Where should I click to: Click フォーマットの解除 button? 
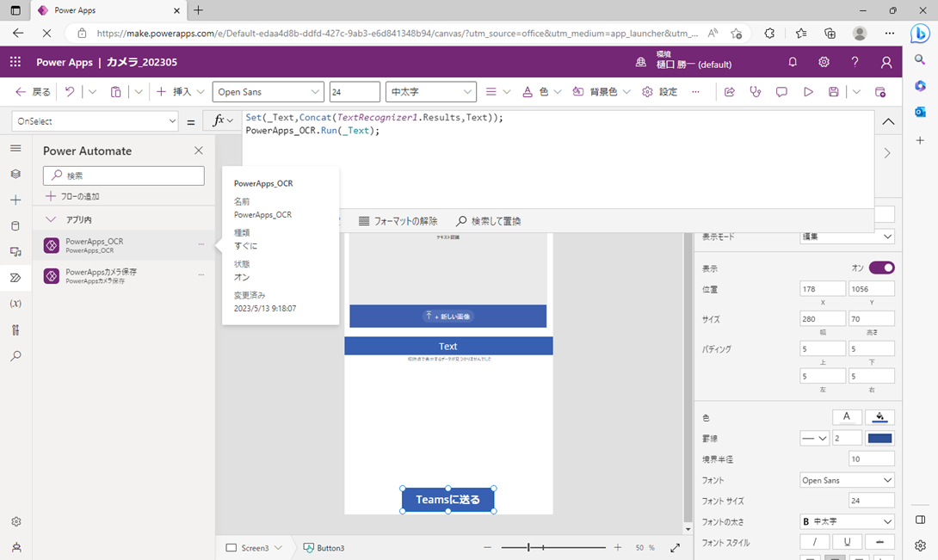(398, 221)
